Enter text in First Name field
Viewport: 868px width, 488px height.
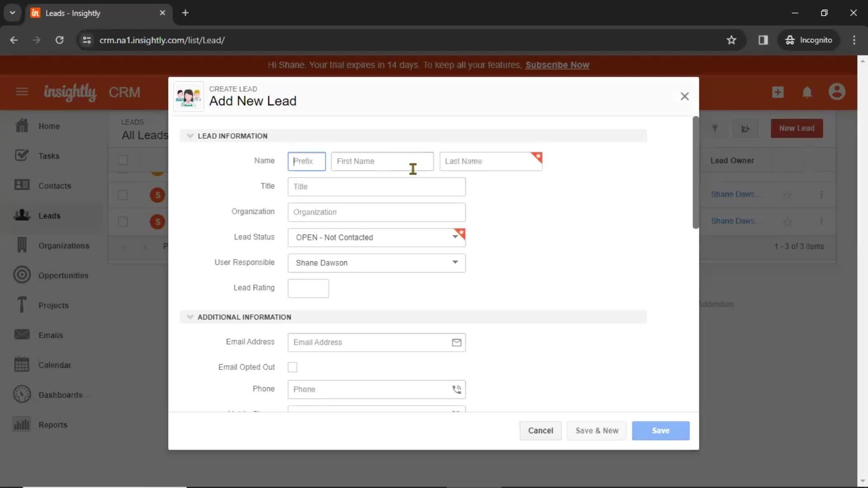pyautogui.click(x=382, y=161)
